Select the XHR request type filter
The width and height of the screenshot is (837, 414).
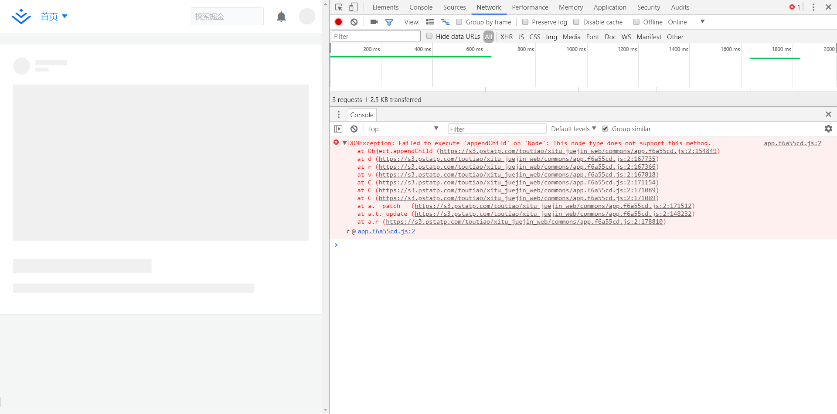pos(506,36)
